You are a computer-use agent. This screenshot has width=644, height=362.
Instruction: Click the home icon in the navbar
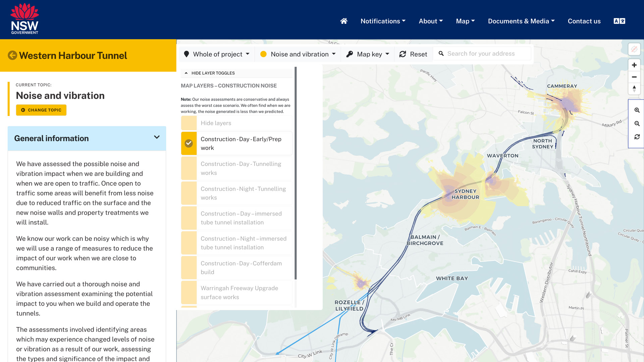[x=343, y=21]
